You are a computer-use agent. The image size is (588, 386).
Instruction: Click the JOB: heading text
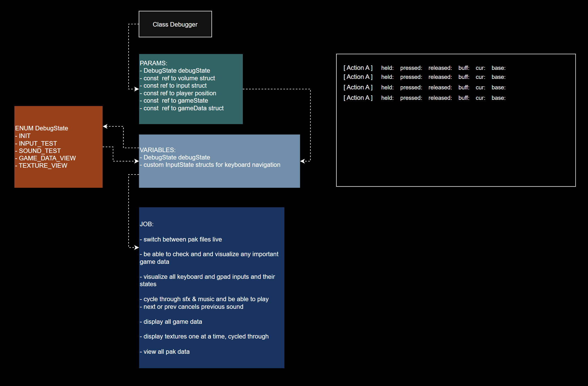[147, 224]
